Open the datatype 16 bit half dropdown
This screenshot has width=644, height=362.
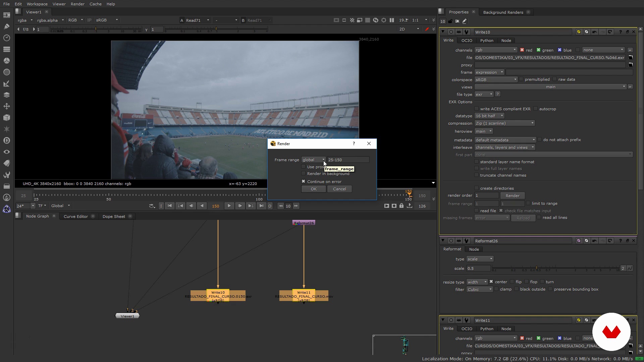pos(489,116)
